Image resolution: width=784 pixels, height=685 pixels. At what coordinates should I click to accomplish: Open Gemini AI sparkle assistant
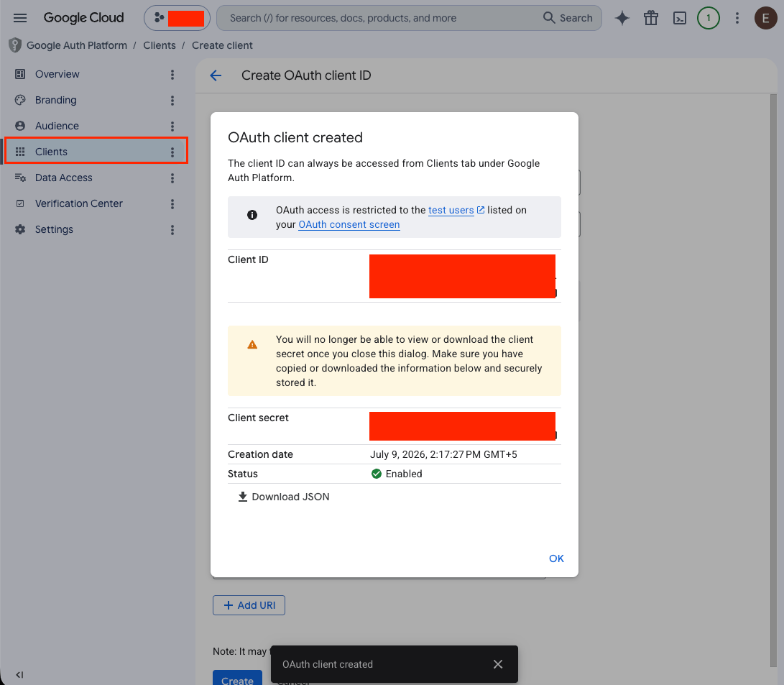coord(622,19)
